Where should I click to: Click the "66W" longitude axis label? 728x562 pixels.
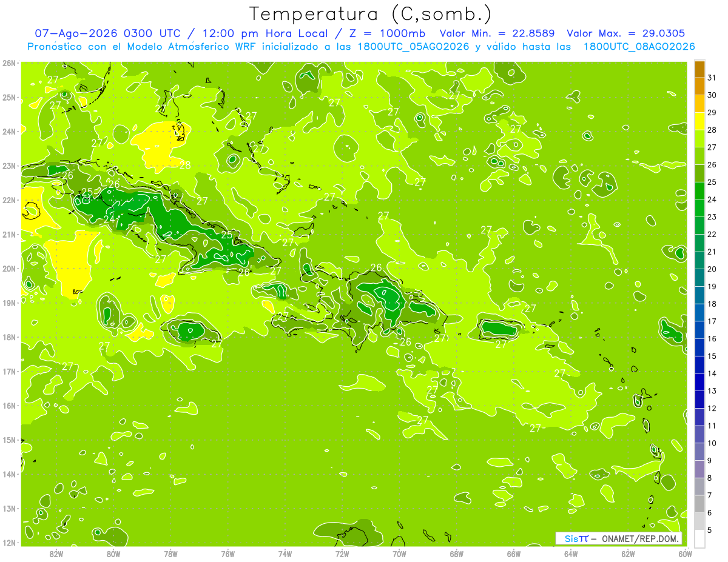pos(514,554)
